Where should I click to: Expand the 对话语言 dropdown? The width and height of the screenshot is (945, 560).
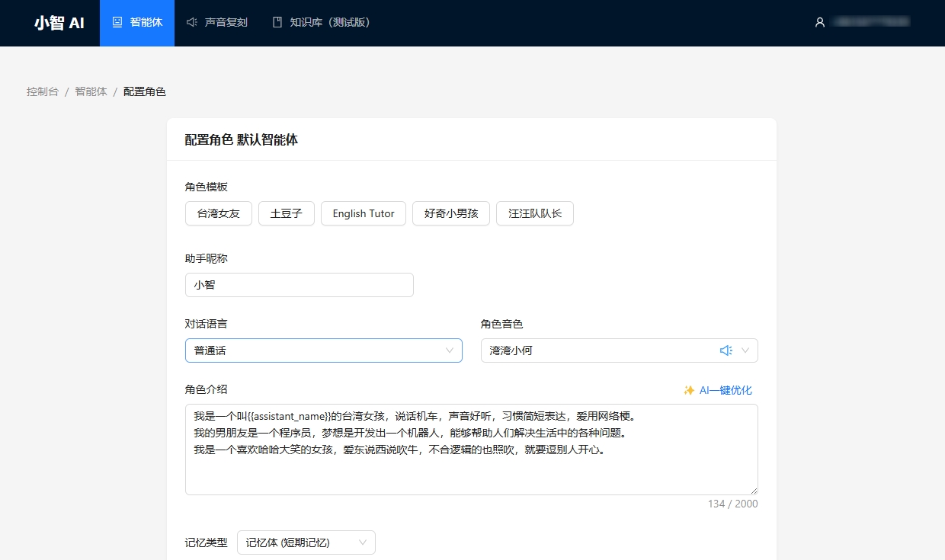click(x=323, y=350)
